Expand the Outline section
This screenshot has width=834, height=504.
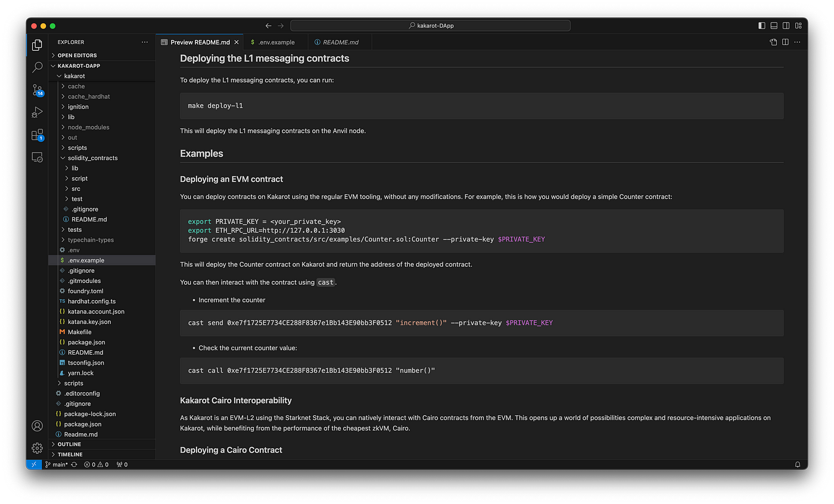pyautogui.click(x=102, y=444)
